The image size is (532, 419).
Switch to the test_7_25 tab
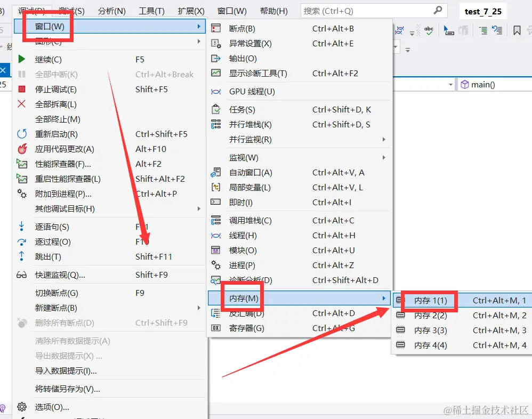click(483, 11)
